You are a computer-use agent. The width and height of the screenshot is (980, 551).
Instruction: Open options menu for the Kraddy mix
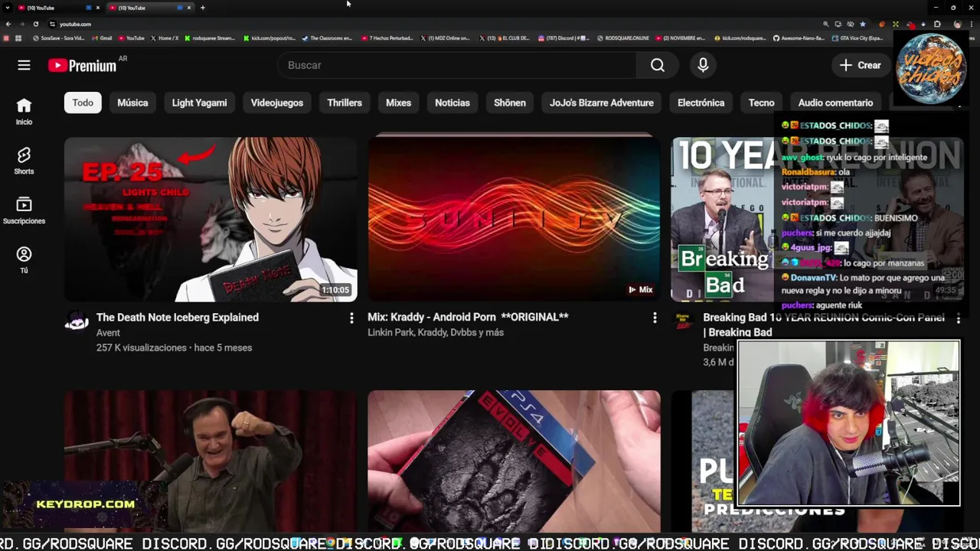click(x=655, y=318)
